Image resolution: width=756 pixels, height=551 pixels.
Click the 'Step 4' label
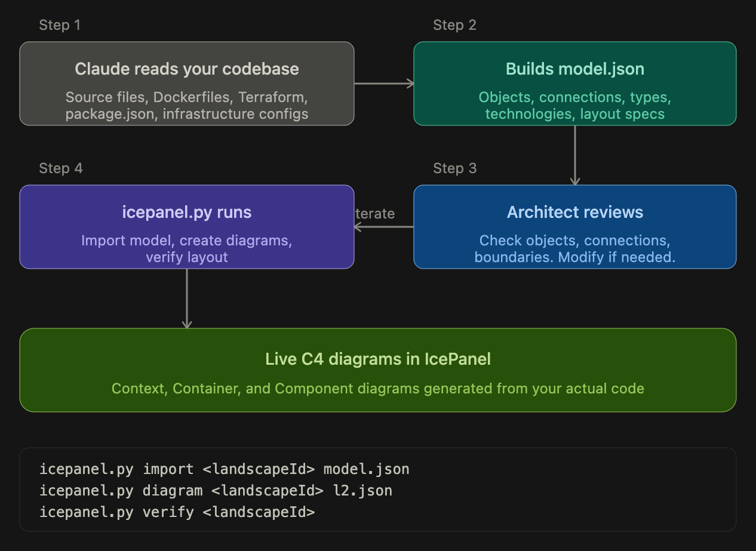pos(61,168)
